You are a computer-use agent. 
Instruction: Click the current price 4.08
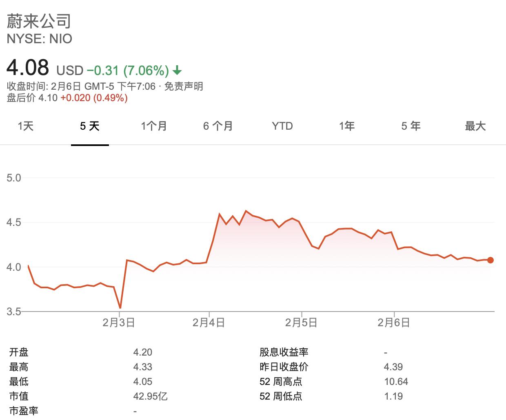coord(28,68)
